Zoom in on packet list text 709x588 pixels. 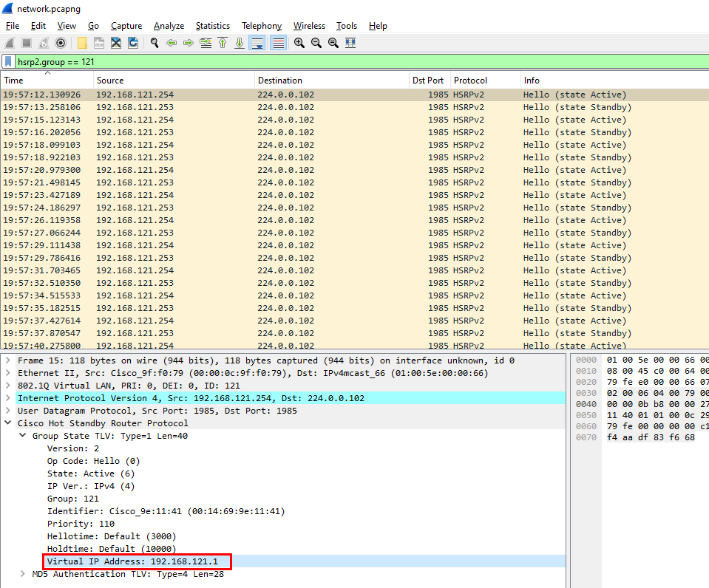299,43
